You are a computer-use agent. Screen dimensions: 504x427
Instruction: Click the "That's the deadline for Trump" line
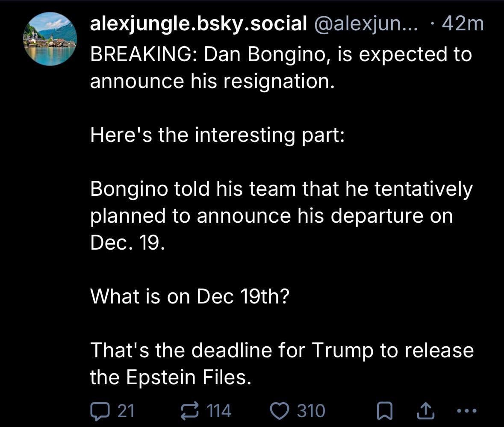click(282, 350)
